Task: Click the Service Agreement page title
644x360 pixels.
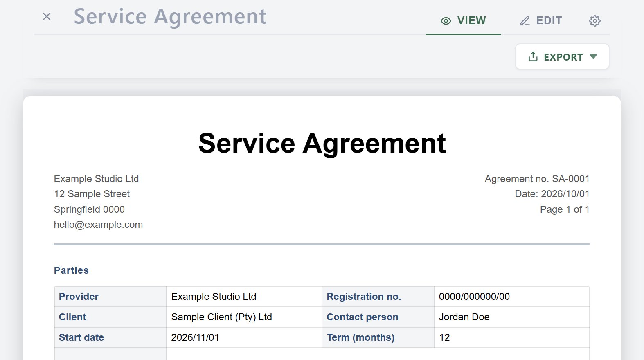Action: [x=170, y=17]
